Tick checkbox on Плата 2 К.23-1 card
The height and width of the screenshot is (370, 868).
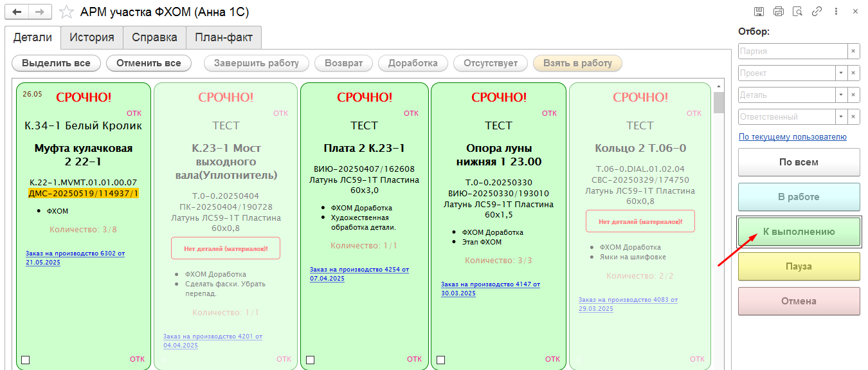click(x=311, y=360)
